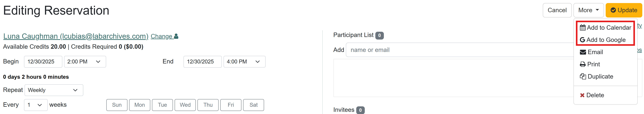Viewport: 644px width, 114px height.
Task: Open the Every weeks interval selector
Action: pos(35,105)
